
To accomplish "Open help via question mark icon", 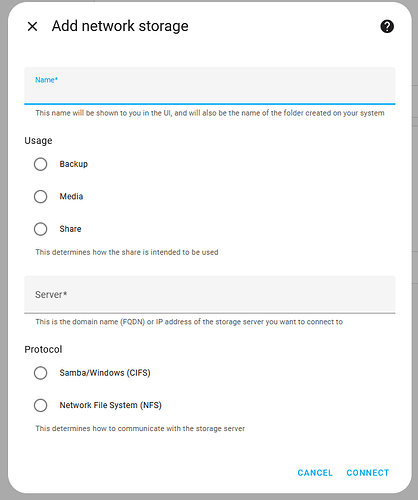I will (x=387, y=26).
